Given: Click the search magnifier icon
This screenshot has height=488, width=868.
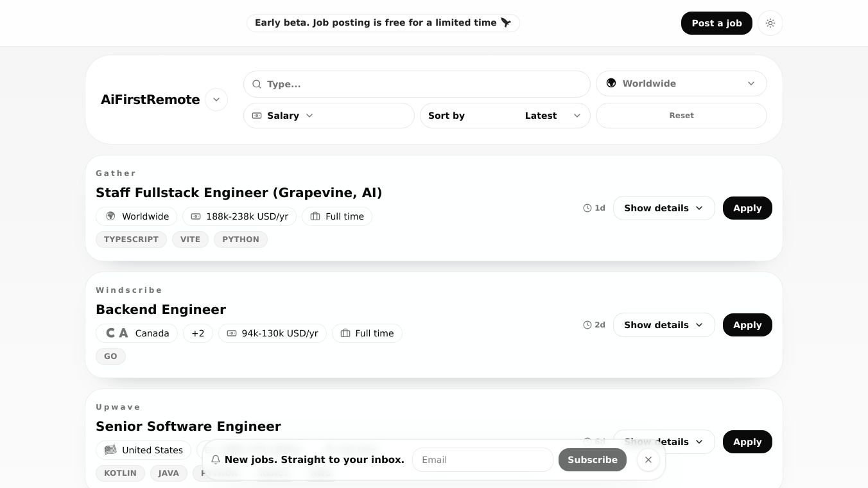Looking at the screenshot, I should click(x=257, y=84).
